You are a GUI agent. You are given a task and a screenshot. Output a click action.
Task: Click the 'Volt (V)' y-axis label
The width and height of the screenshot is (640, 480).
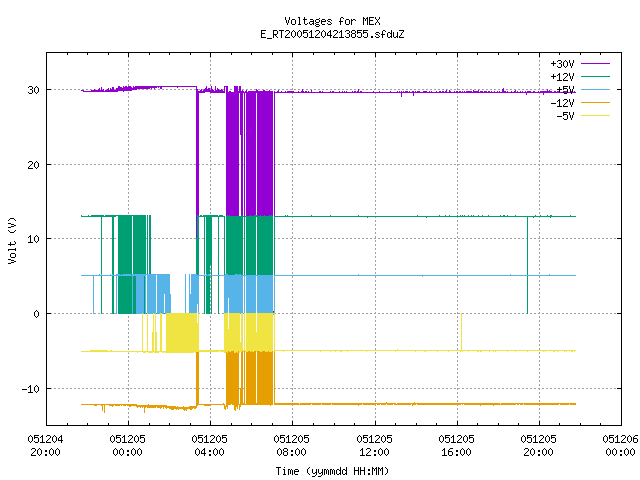click(x=12, y=240)
